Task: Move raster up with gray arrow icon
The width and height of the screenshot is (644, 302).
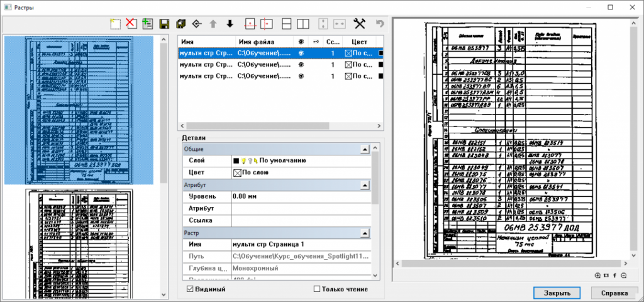Action: [213, 24]
